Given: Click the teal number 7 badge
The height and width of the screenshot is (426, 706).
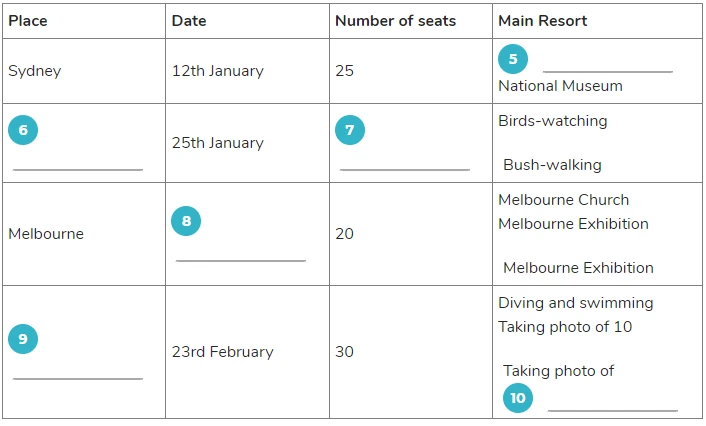Looking at the screenshot, I should [350, 130].
